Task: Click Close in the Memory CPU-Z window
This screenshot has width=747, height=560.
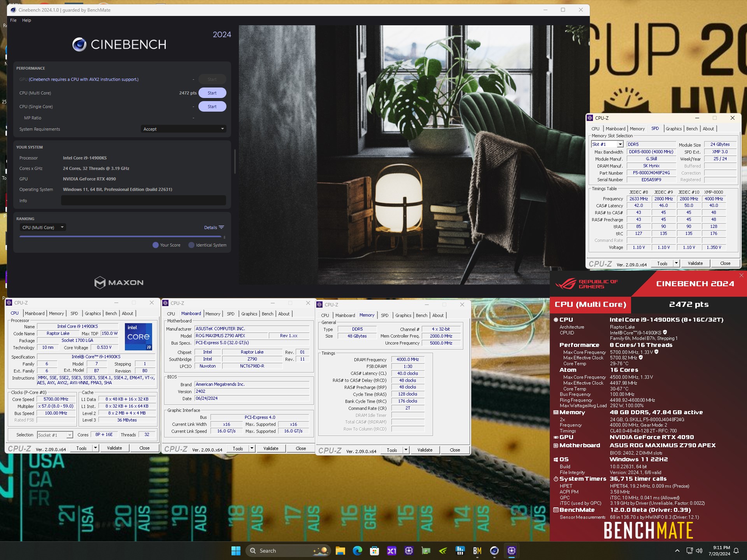Action: tap(455, 450)
